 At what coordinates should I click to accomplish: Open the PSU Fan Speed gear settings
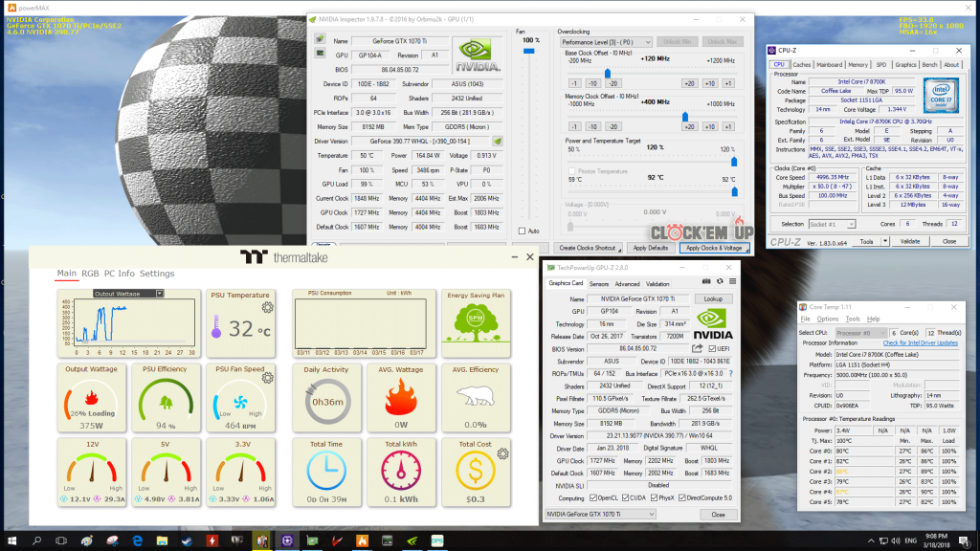pyautogui.click(x=268, y=379)
